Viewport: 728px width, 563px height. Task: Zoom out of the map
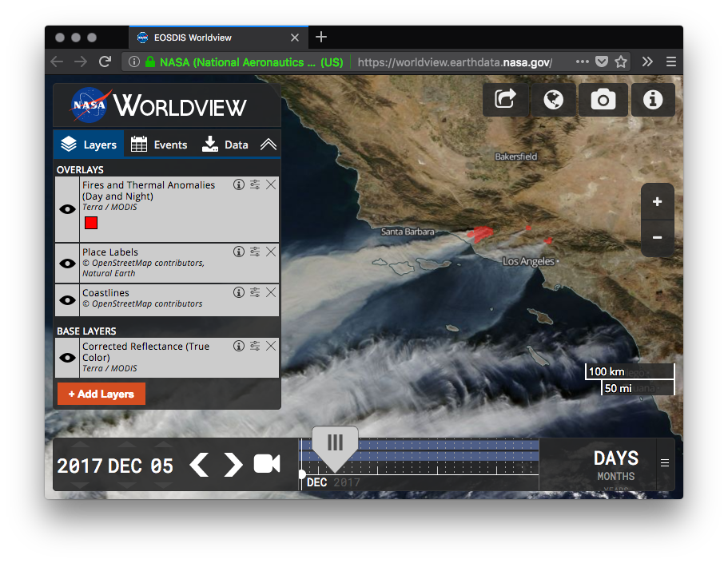(x=657, y=238)
